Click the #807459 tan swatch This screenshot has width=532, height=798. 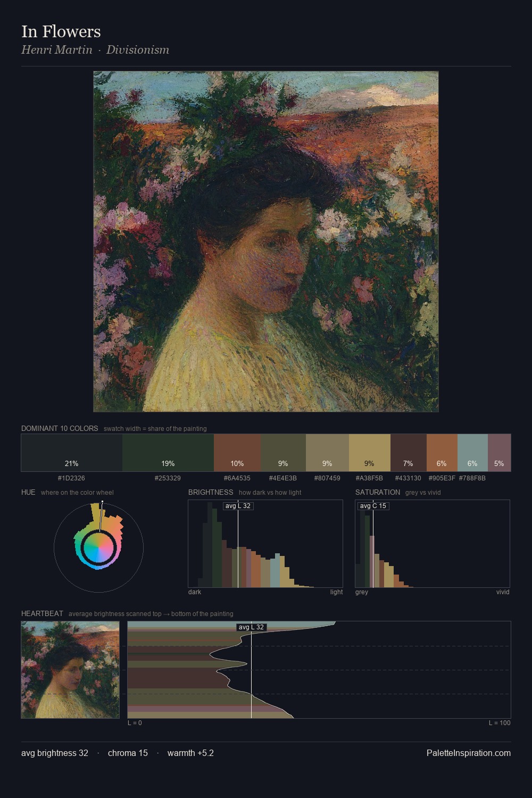point(327,453)
